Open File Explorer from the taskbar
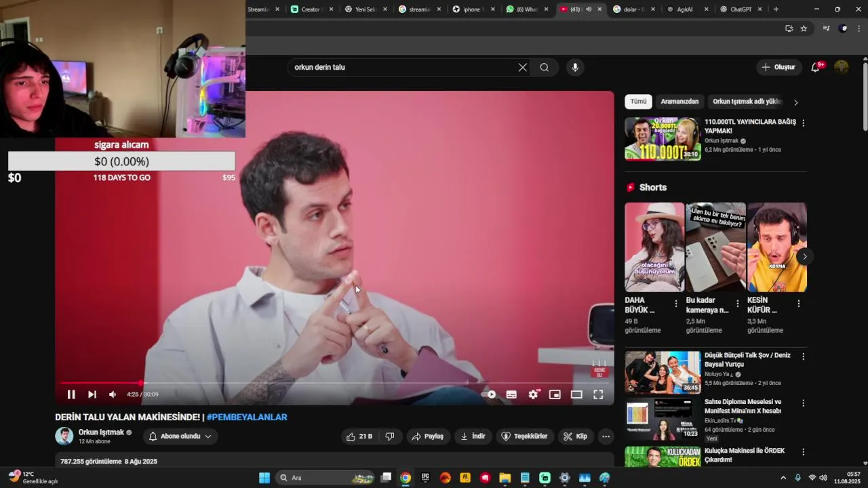 505,478
